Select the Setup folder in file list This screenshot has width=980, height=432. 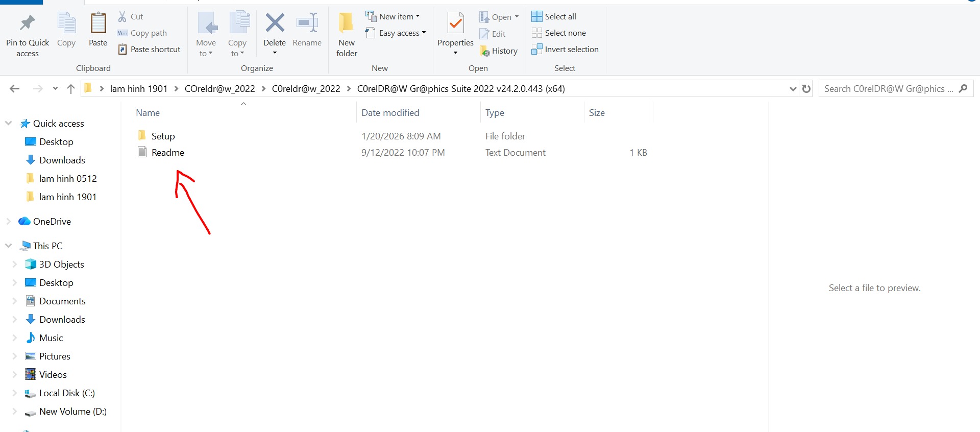[163, 136]
